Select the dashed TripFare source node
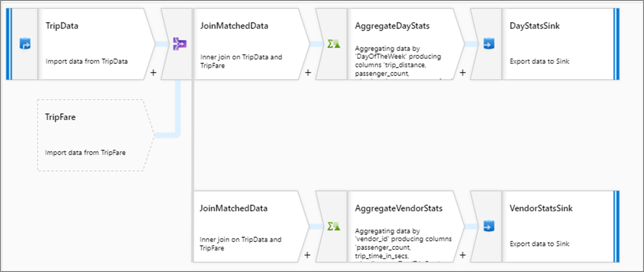Screen dimensions: 644x272 (x=96, y=135)
